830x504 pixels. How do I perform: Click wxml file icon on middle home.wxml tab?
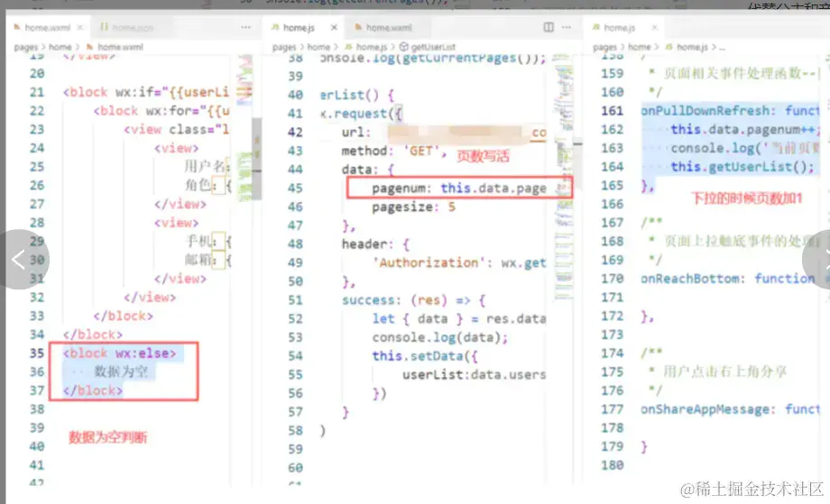(x=359, y=27)
